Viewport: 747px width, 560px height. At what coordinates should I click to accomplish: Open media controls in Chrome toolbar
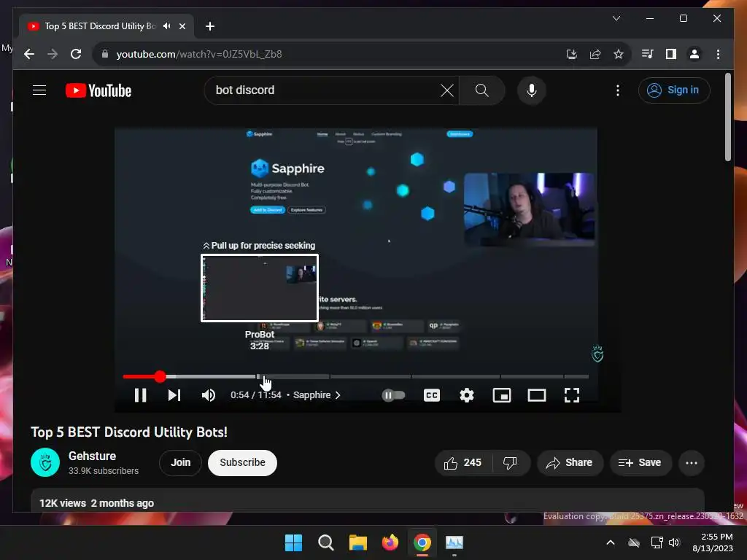(647, 54)
